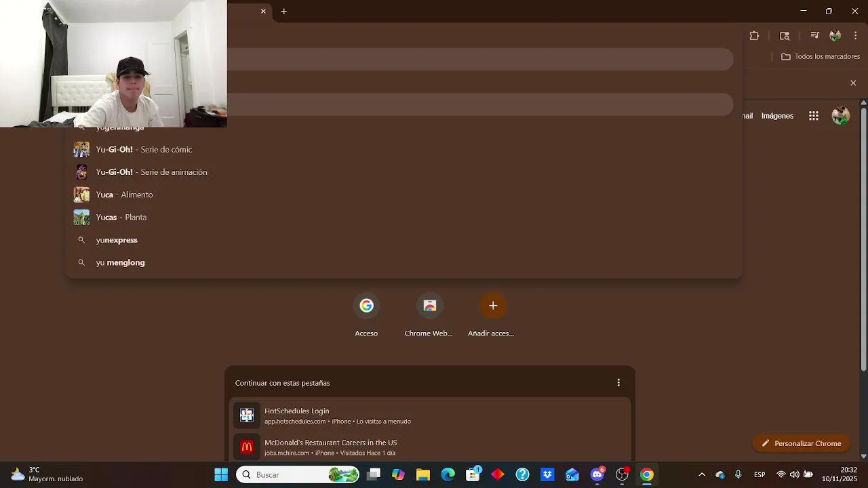Viewport: 868px width, 488px height.
Task: Open Wi-Fi network tray icon
Action: pos(781,474)
